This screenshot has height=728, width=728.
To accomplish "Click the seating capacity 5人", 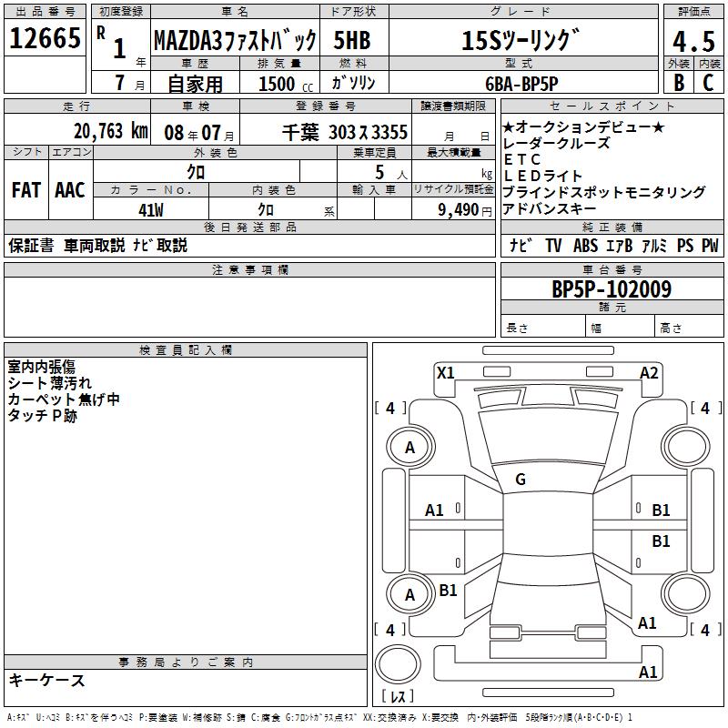I will [391, 173].
